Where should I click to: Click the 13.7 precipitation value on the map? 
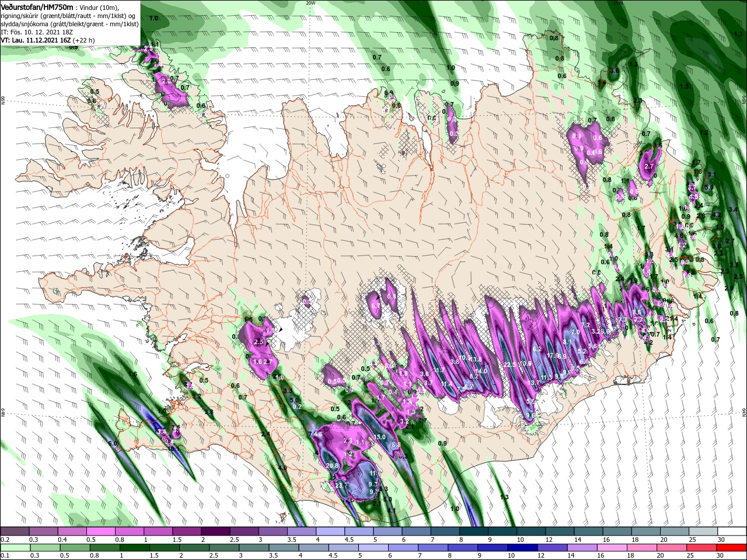534,383
